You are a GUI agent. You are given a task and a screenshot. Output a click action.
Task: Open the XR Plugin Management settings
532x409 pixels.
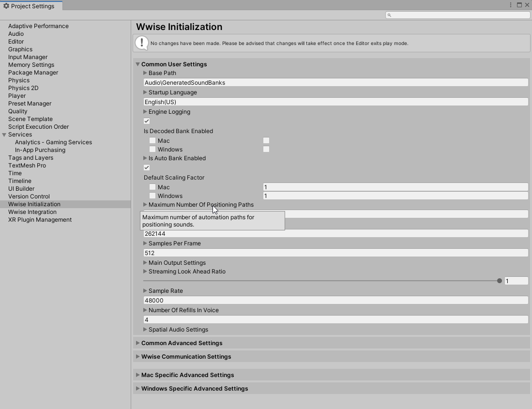(40, 220)
